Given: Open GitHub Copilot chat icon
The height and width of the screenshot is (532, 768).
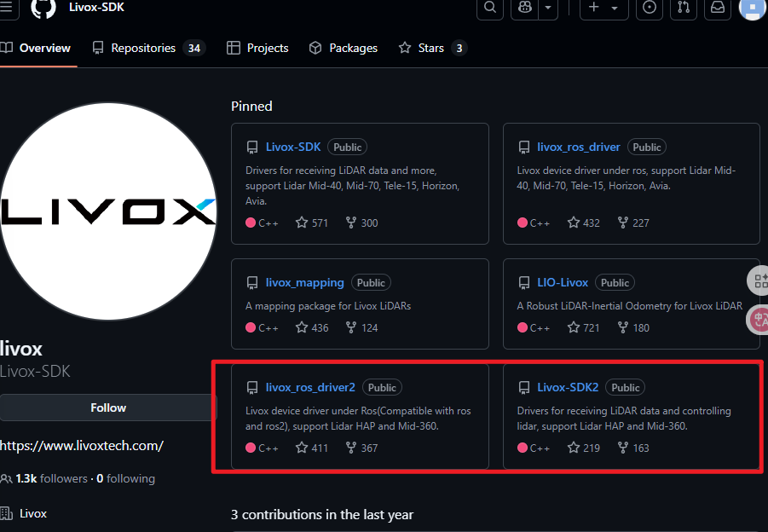Looking at the screenshot, I should [524, 8].
